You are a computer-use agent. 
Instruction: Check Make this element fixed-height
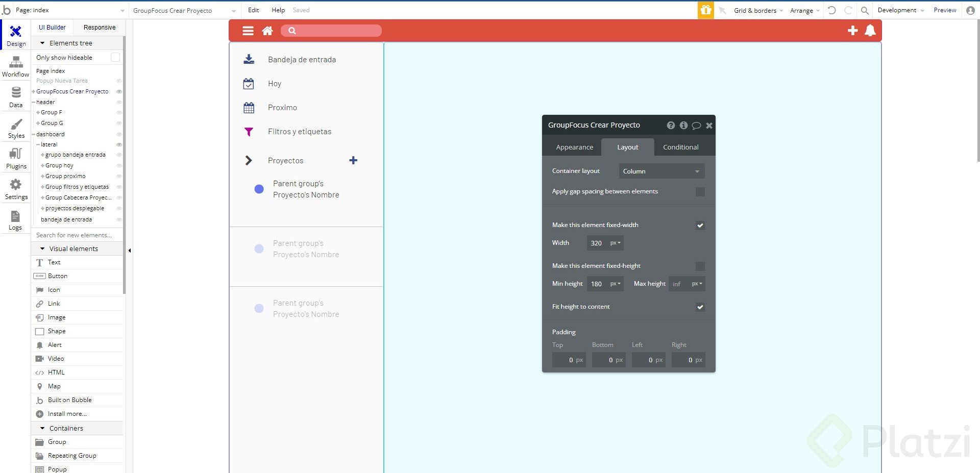tap(700, 266)
